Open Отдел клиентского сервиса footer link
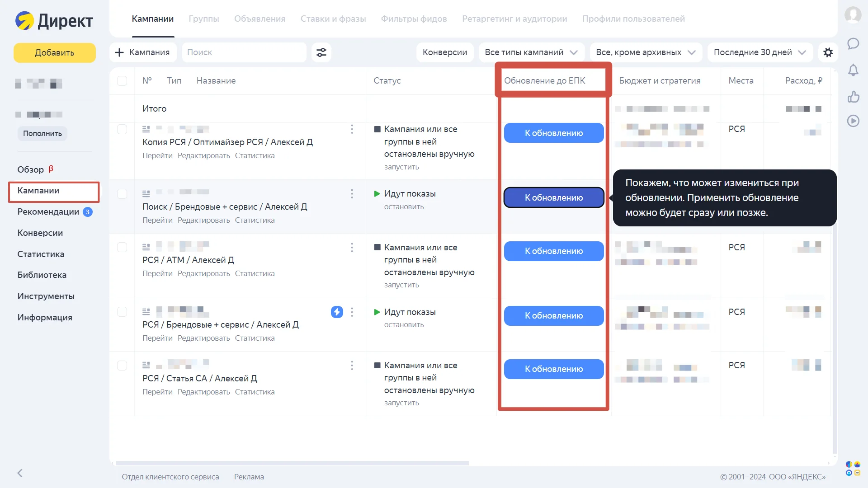Screen dimensions: 868x488 [x=170, y=477]
